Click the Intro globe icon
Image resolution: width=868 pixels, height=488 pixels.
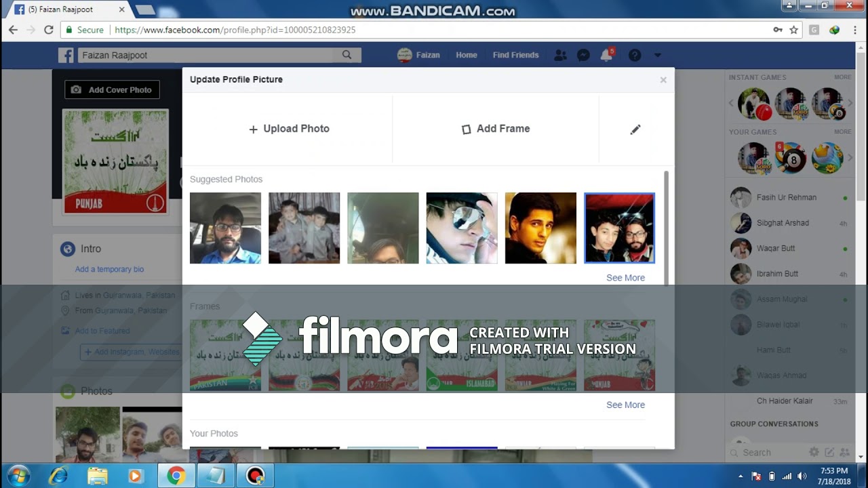tap(68, 249)
